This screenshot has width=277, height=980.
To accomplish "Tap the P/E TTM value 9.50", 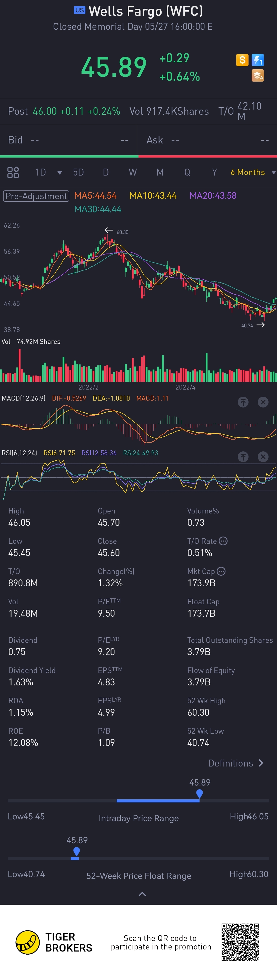I will [x=106, y=613].
